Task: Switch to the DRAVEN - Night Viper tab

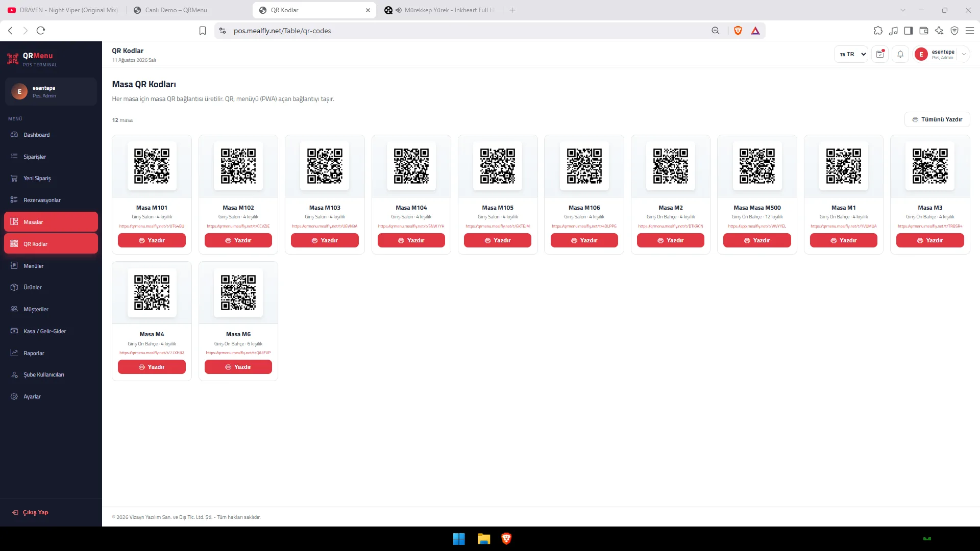Action: pyautogui.click(x=63, y=10)
